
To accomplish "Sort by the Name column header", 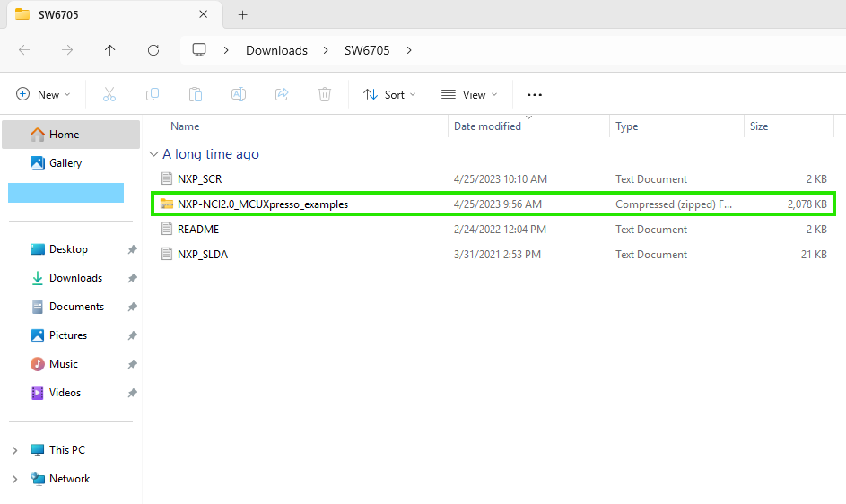I will pyautogui.click(x=185, y=126).
